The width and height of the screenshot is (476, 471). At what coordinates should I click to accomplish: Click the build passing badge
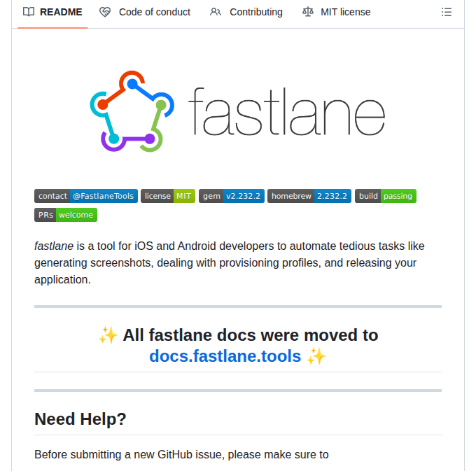[x=386, y=196]
